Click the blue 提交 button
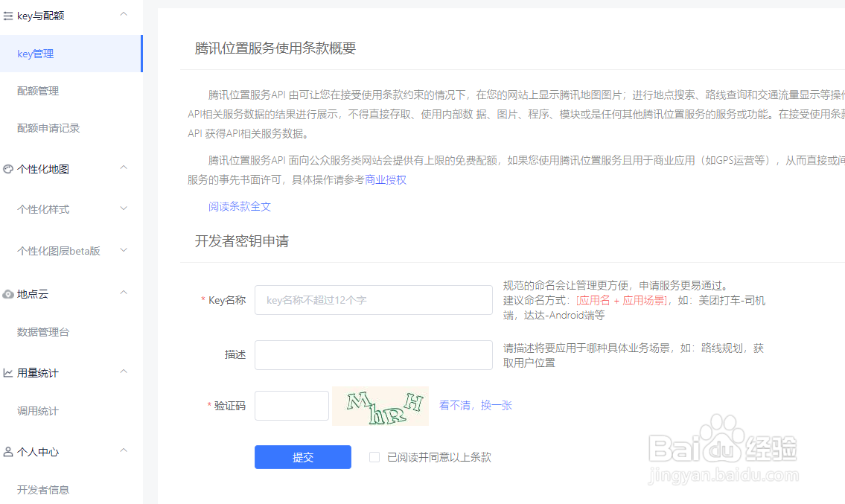 click(x=303, y=457)
